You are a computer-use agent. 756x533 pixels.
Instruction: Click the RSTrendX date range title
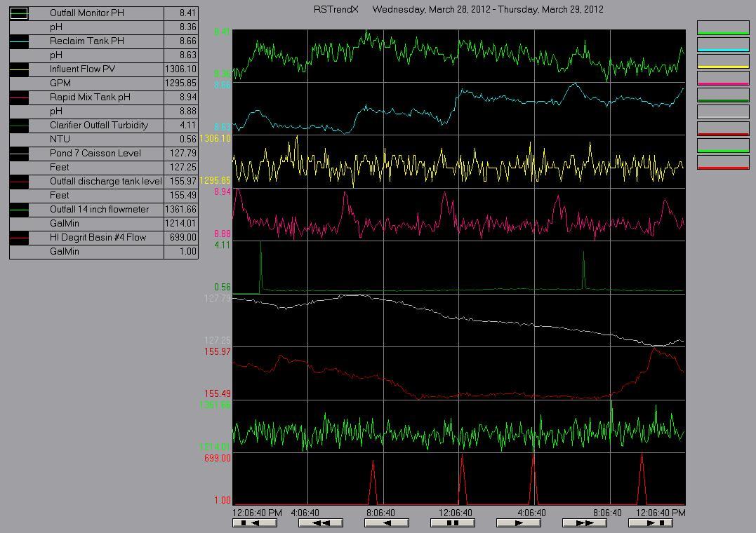click(x=458, y=9)
